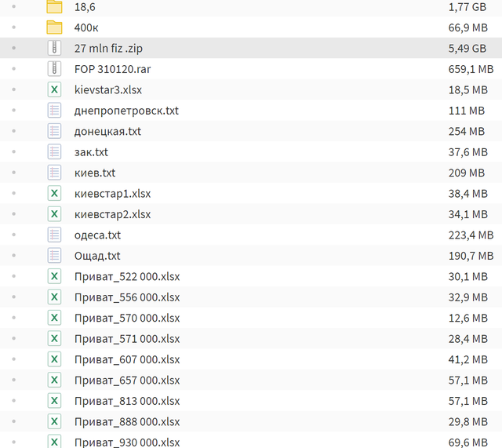Viewport: 502px width, 448px height.
Task: Select file name донецкая.txt
Action: (107, 132)
